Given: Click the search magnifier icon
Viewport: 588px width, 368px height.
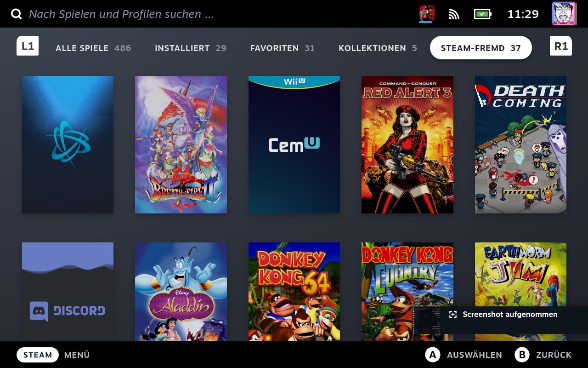Looking at the screenshot, I should click(x=17, y=14).
